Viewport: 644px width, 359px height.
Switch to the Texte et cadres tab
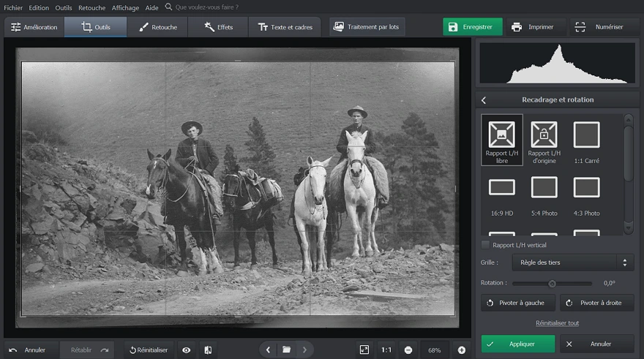point(285,27)
